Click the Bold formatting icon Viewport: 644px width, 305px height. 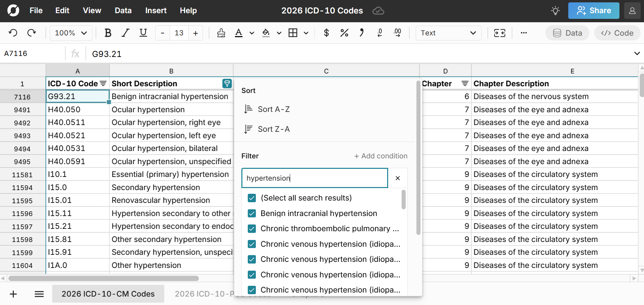(108, 33)
